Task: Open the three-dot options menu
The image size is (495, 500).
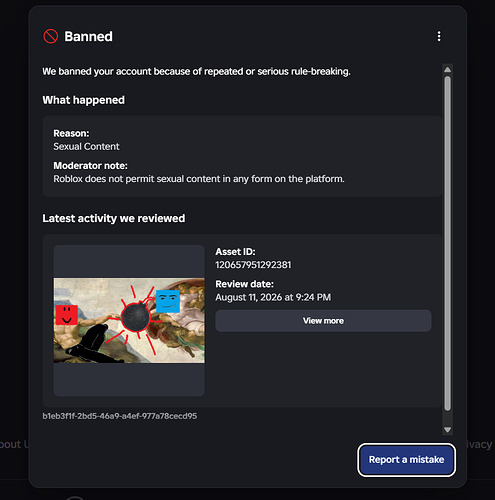Action: tap(439, 36)
